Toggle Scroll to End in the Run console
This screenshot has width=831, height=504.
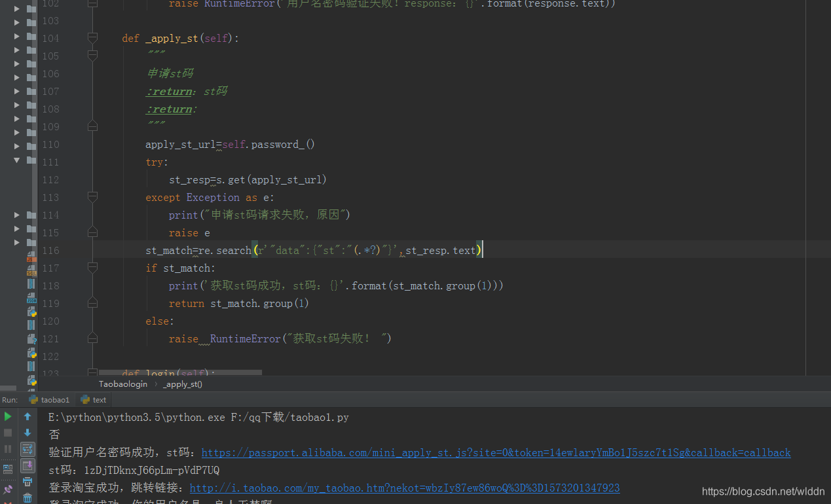[x=28, y=465]
